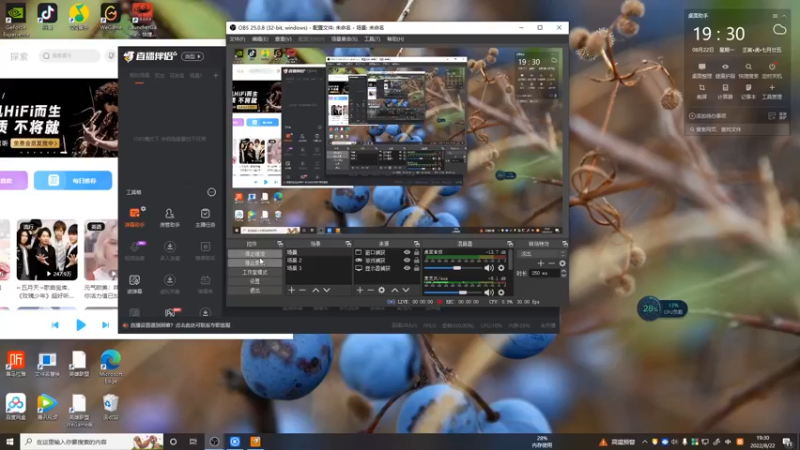Screen dimensions: 800x450
Task: Mute the 麦克风/Aux speaker icon in mixer
Action: coord(489,292)
